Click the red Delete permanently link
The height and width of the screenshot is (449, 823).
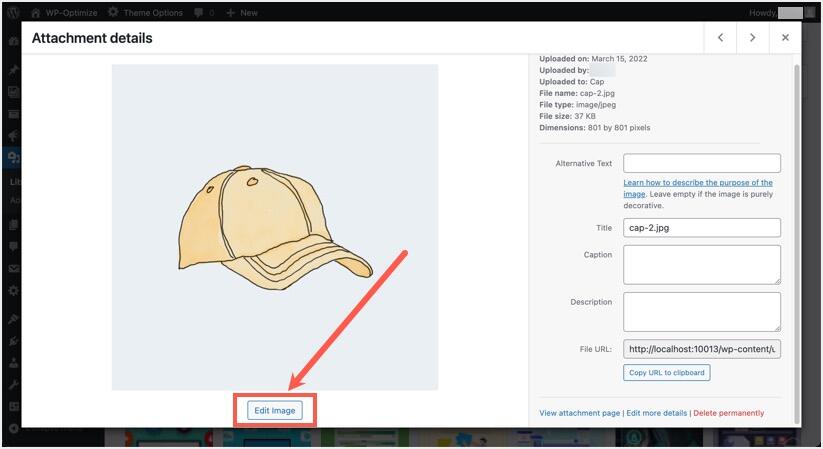click(x=728, y=413)
